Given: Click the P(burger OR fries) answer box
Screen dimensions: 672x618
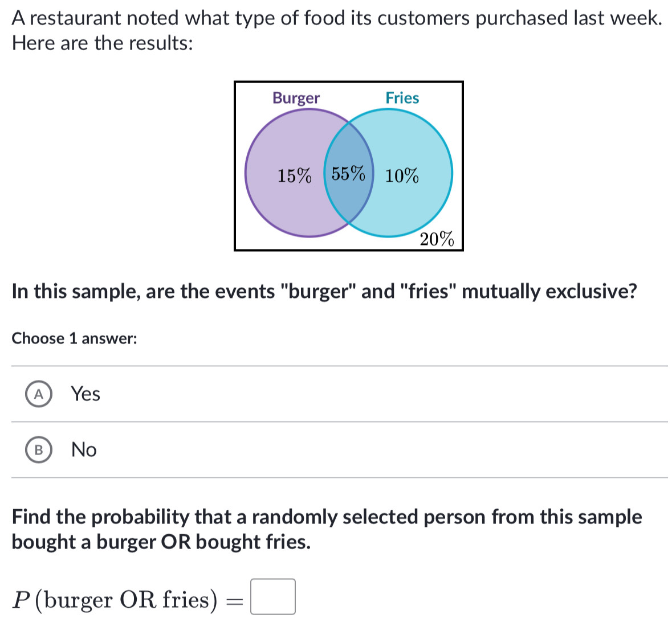Looking at the screenshot, I should click(x=273, y=596).
